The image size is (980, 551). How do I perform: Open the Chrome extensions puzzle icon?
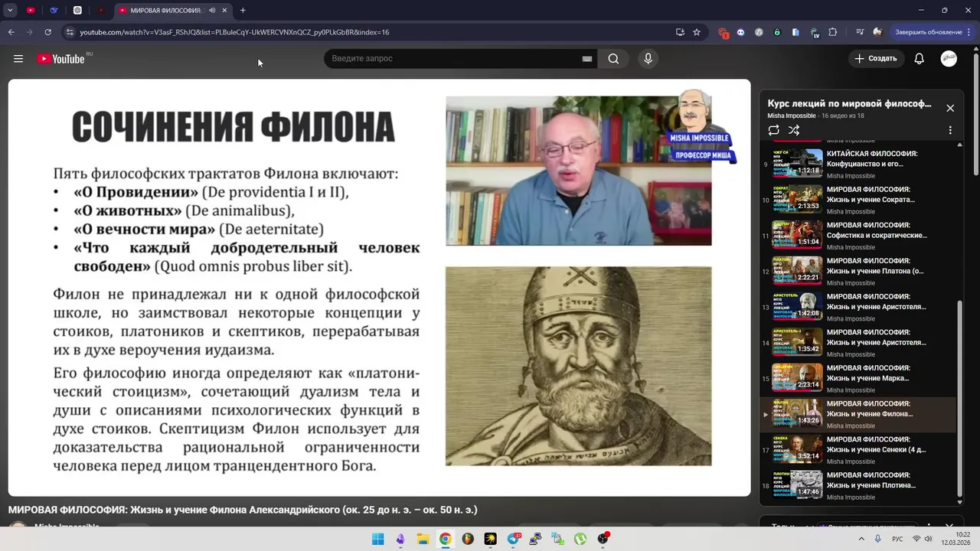tap(833, 32)
